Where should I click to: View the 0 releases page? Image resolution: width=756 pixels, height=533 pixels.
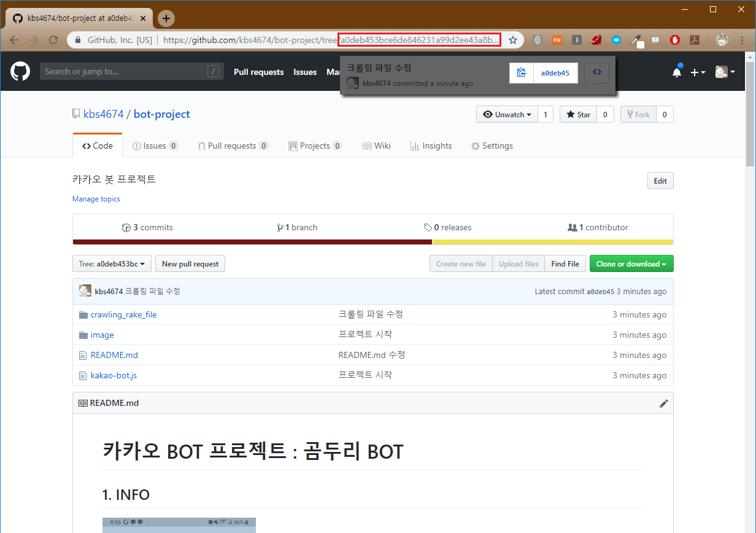point(447,228)
